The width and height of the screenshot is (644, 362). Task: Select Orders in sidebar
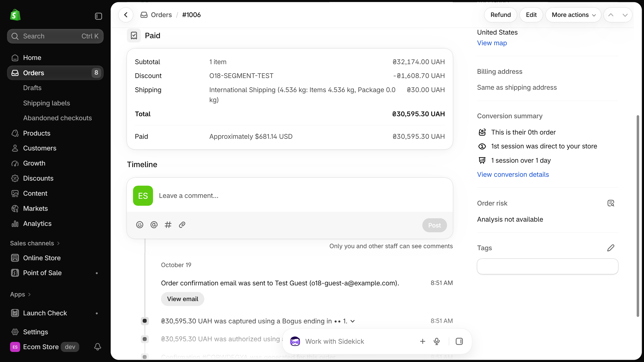(55, 73)
